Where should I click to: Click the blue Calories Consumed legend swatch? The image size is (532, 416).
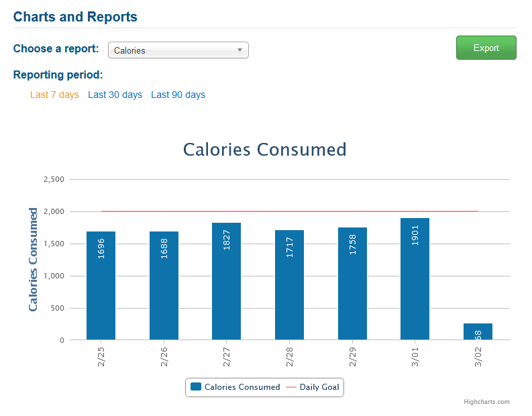(x=196, y=386)
